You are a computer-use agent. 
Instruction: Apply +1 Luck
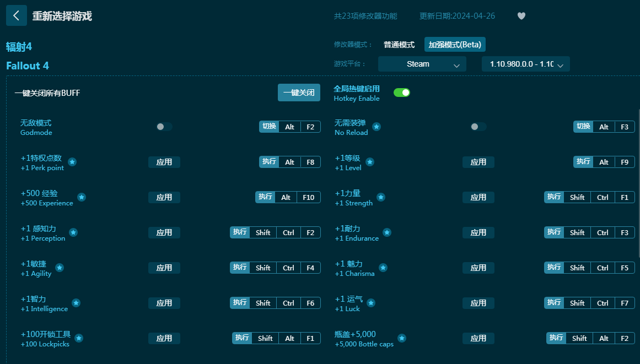(x=478, y=303)
